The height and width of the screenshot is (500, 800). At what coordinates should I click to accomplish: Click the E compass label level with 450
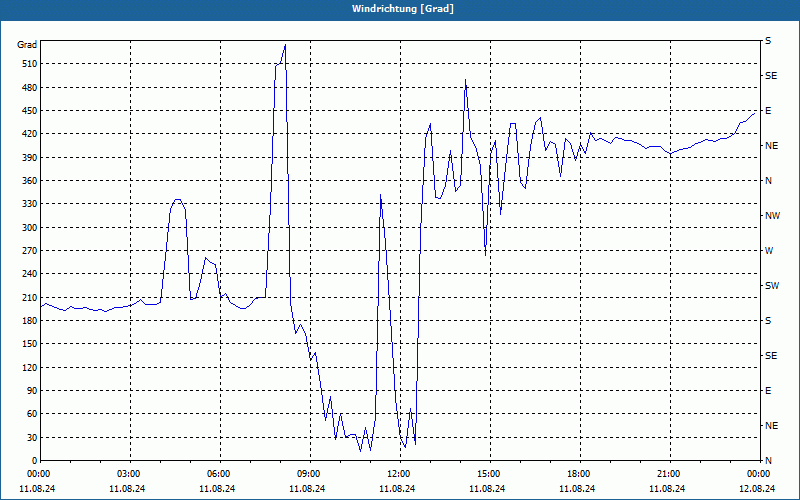[768, 111]
